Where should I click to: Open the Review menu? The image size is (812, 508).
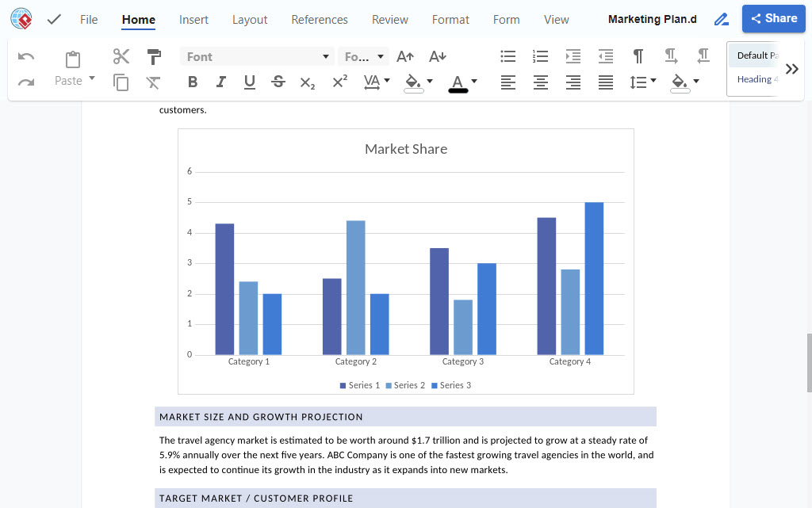(389, 19)
